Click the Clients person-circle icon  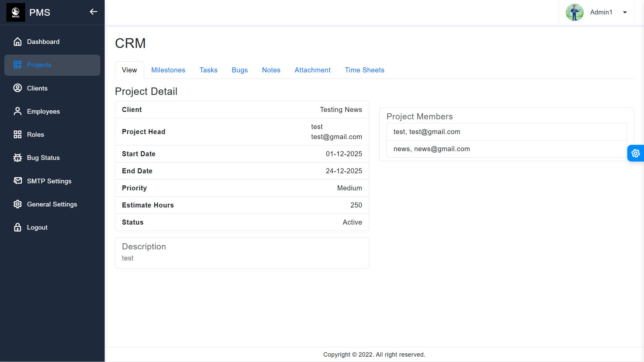tap(17, 88)
